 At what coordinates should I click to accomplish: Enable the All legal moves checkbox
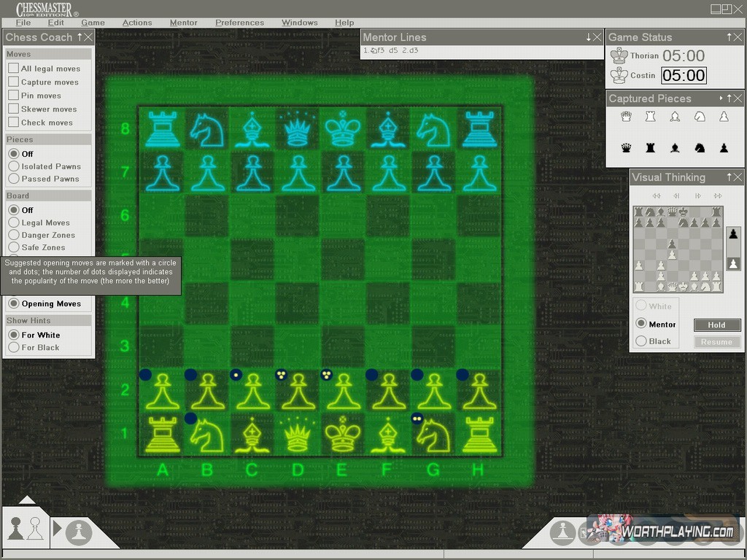(13, 69)
